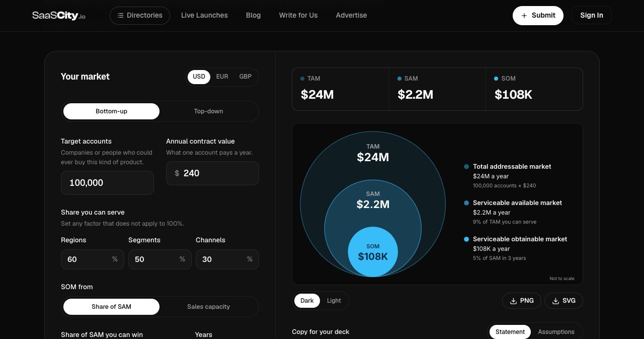
Task: Click '100,000 accounts × $240' text
Action: tap(505, 186)
